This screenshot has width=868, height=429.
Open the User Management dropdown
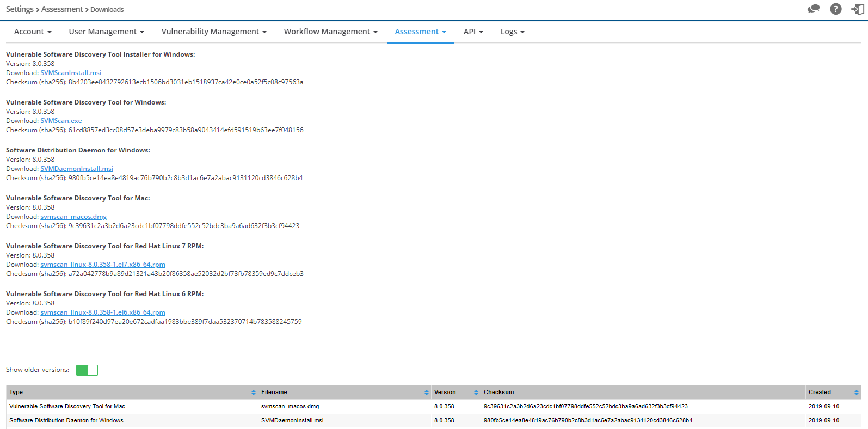[x=106, y=32]
